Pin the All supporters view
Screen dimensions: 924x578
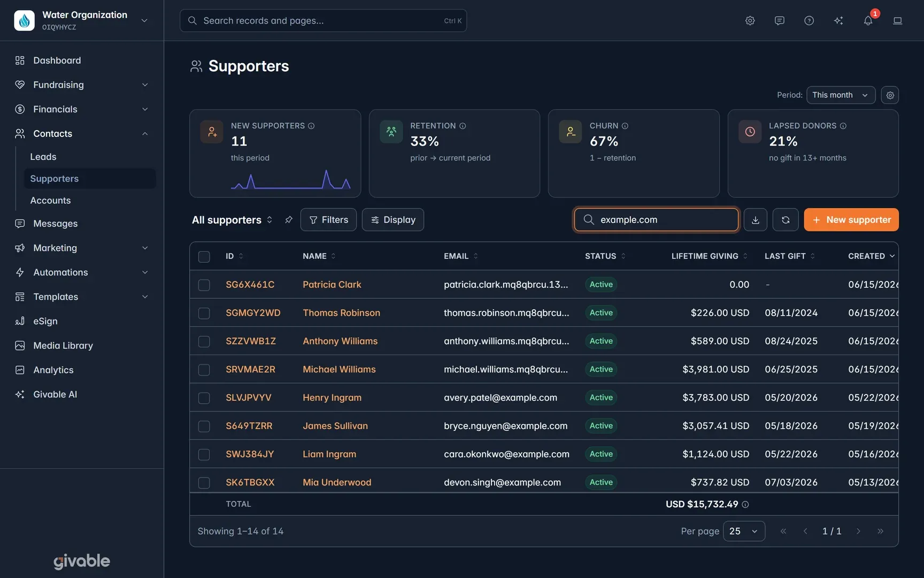tap(289, 220)
